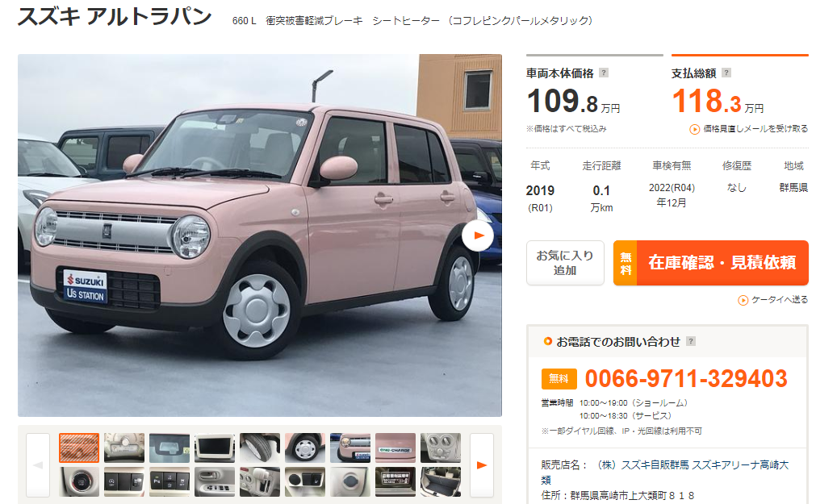Open the tire thumbnail photo
This screenshot has height=504, width=816.
coord(260,448)
